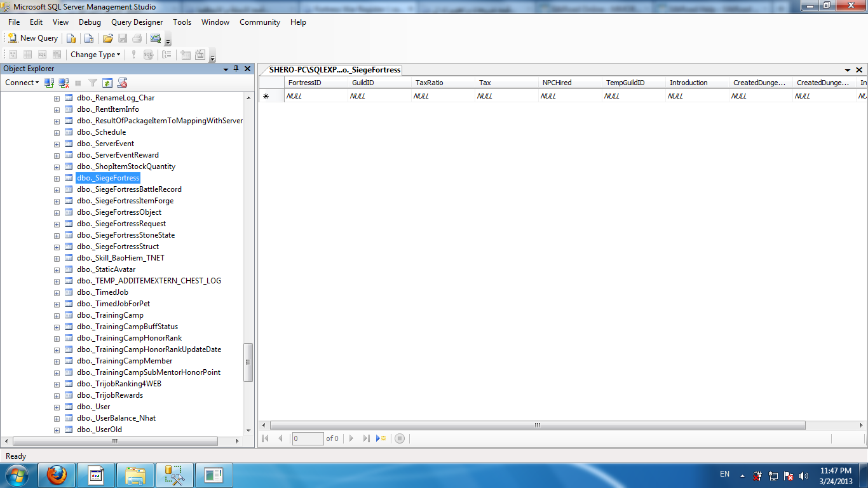Click the Save diskette icon in toolbar
The height and width of the screenshot is (488, 868).
[123, 38]
